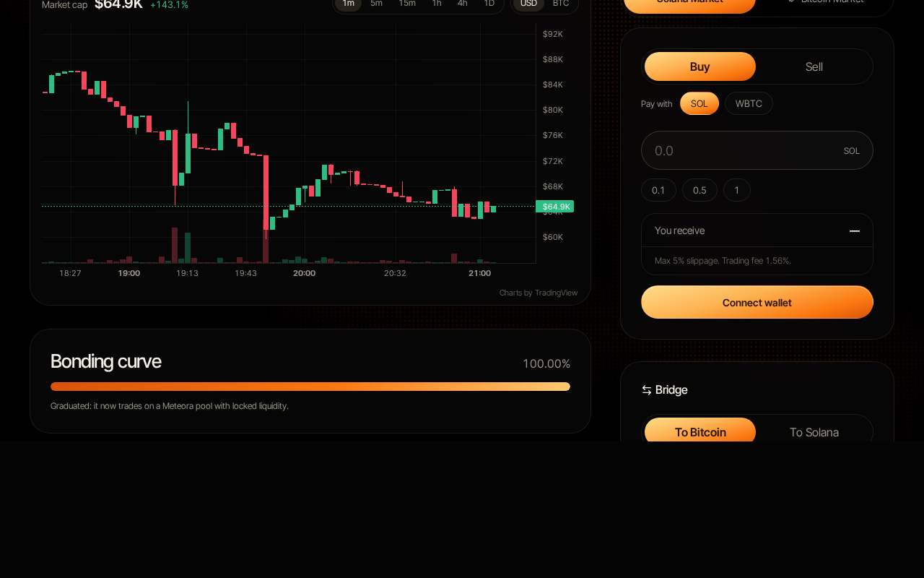Click the Connect wallet button
924x578 pixels.
pos(757,302)
